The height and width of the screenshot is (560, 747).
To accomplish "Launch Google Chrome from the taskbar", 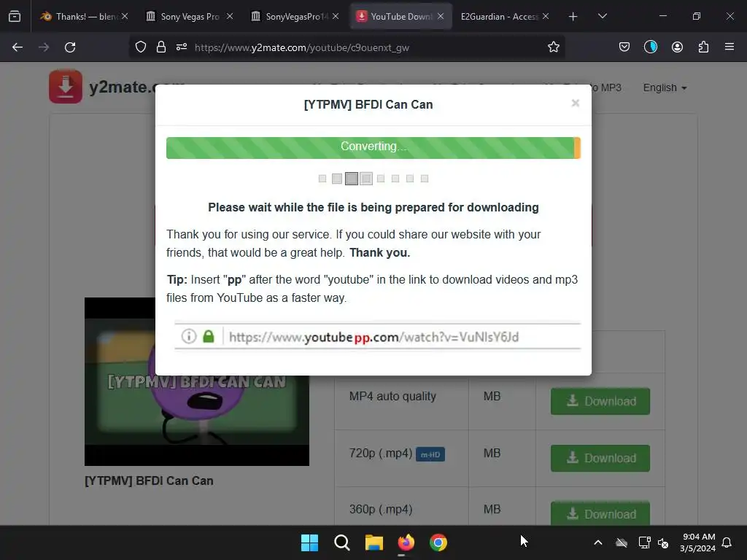I will pos(438,542).
